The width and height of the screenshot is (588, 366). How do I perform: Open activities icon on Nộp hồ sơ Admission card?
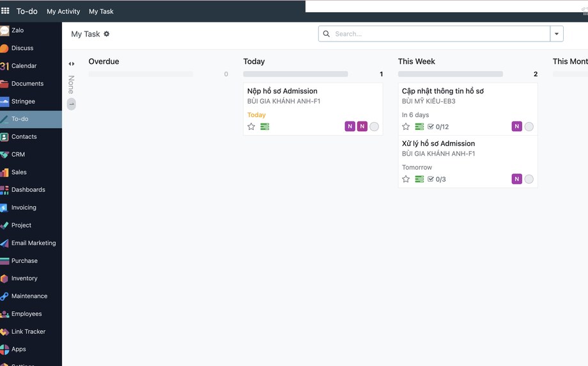point(265,127)
